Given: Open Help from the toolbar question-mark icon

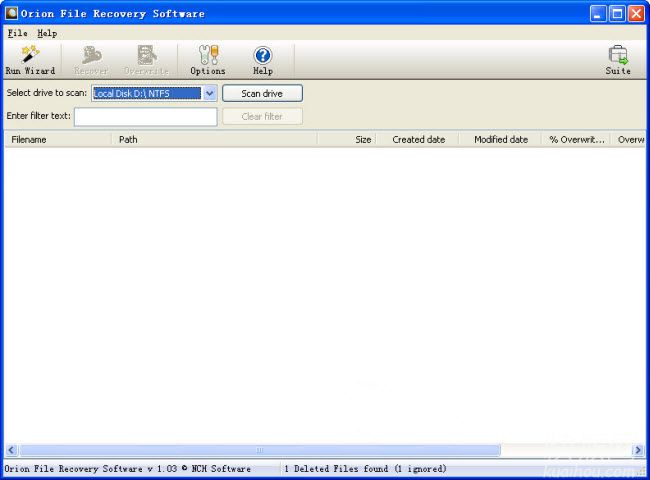Looking at the screenshot, I should pos(263,60).
